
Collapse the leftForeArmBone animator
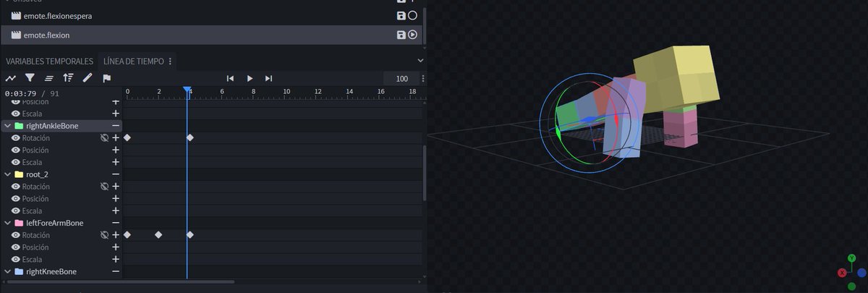pyautogui.click(x=7, y=223)
